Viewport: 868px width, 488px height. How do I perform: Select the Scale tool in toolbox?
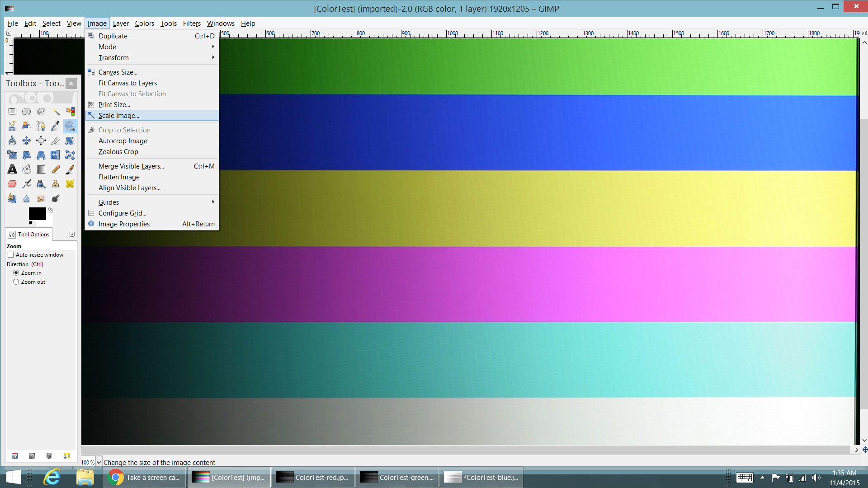pyautogui.click(x=12, y=155)
